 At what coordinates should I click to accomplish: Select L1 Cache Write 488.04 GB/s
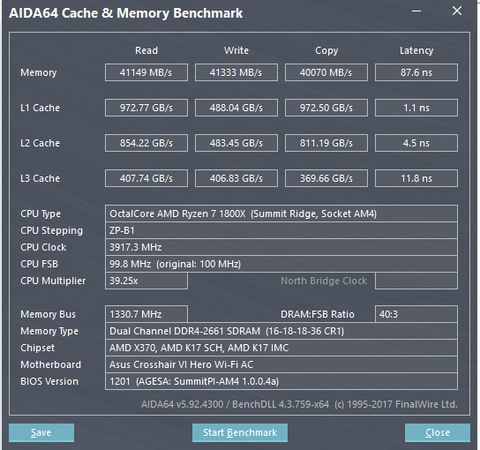pyautogui.click(x=236, y=108)
